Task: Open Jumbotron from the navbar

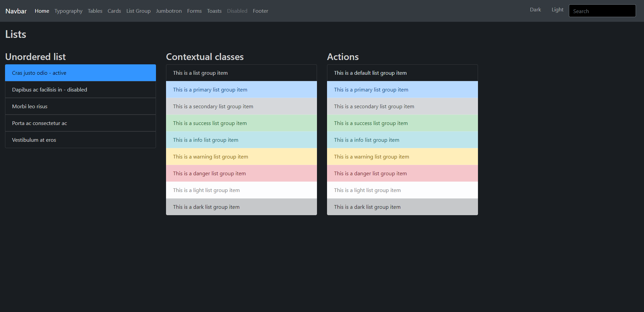Action: 169,11
